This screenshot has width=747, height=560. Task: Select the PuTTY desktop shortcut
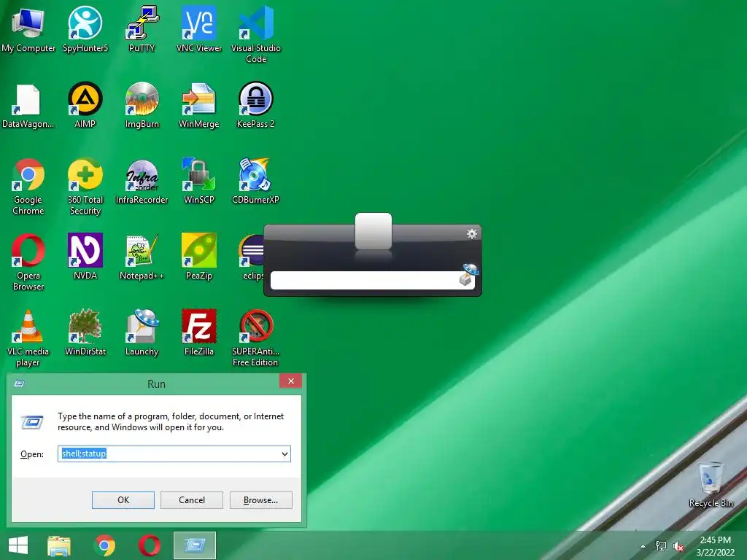point(142,29)
